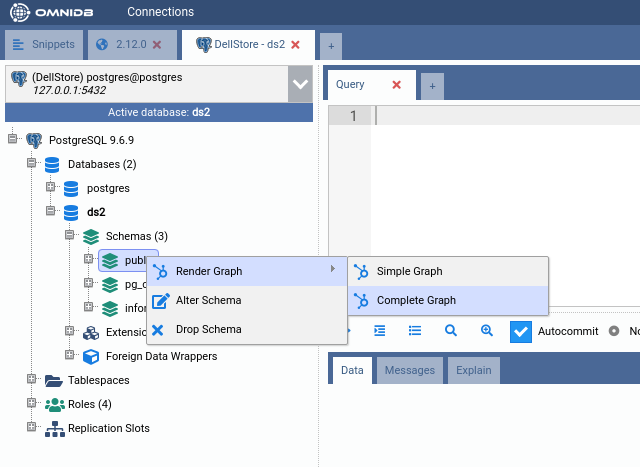Click the elephant icon in the connection selector
Screen dimensions: 640x467
pyautogui.click(x=19, y=78)
